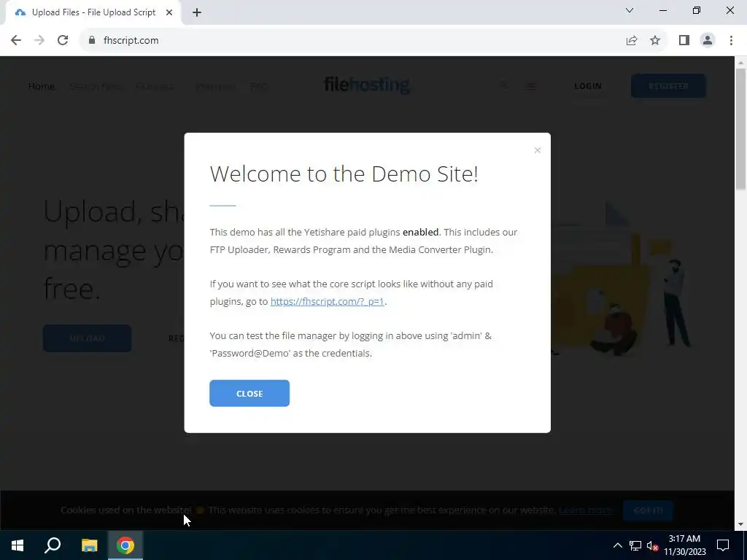Focus the fhscript.com address bar
The image size is (747, 560).
tap(352, 41)
